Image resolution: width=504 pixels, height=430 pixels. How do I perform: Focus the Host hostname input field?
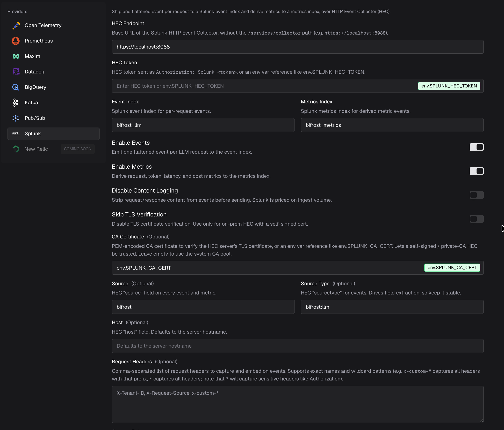click(297, 346)
